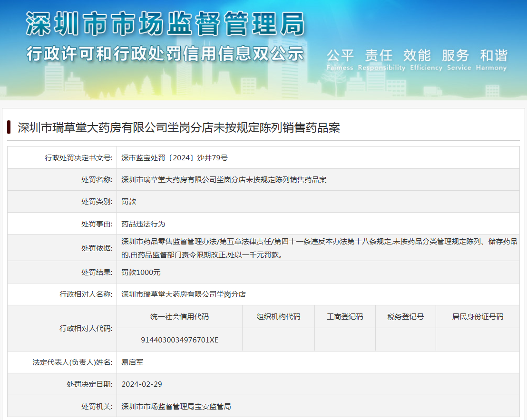Click the 行政许可和行政处罚信用信息双公示 banner subtitle
Screen dimensions: 527x420
tap(165, 53)
